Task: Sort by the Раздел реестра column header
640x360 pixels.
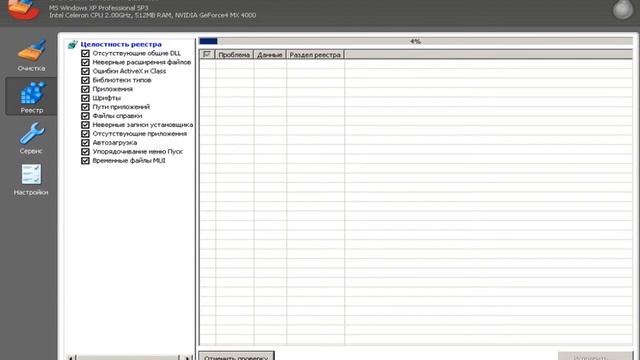Action: (315, 54)
